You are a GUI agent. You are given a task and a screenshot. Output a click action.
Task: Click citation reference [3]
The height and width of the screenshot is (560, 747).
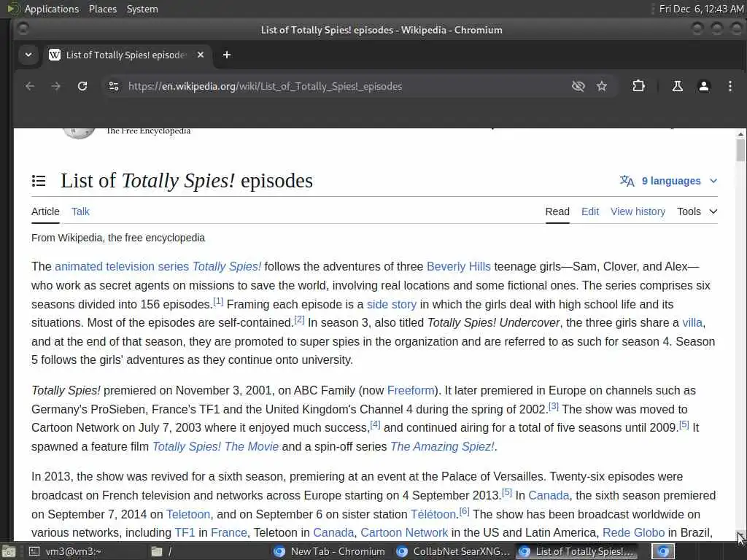pyautogui.click(x=553, y=406)
